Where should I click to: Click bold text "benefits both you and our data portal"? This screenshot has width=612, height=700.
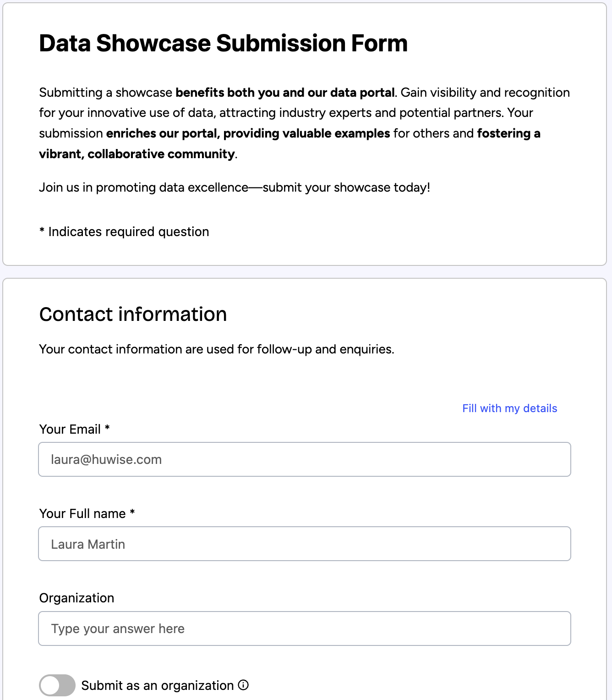(285, 93)
